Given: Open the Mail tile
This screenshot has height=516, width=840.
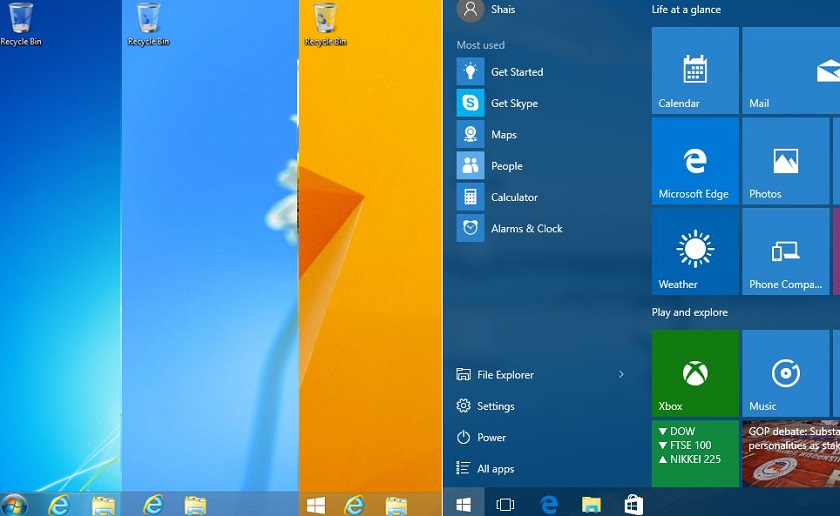Looking at the screenshot, I should [791, 71].
